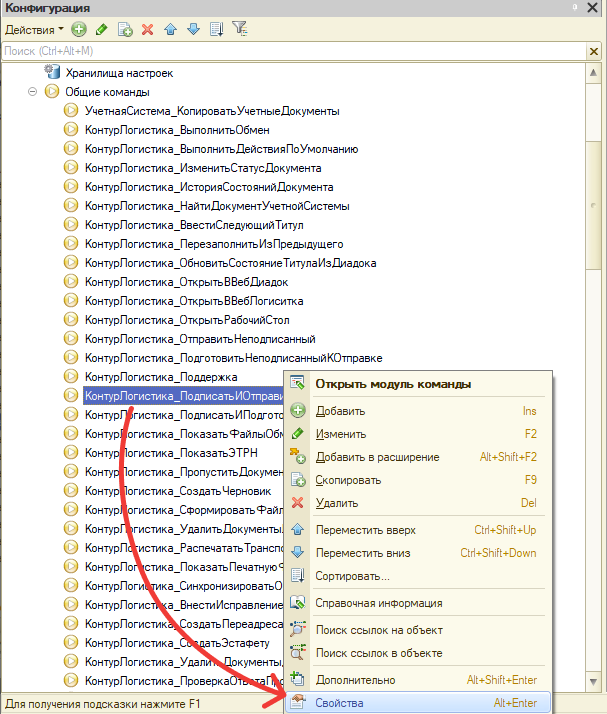
Task: Select КонтурЛогистика_ОткрытьРабочийСтол
Action: coord(187,321)
